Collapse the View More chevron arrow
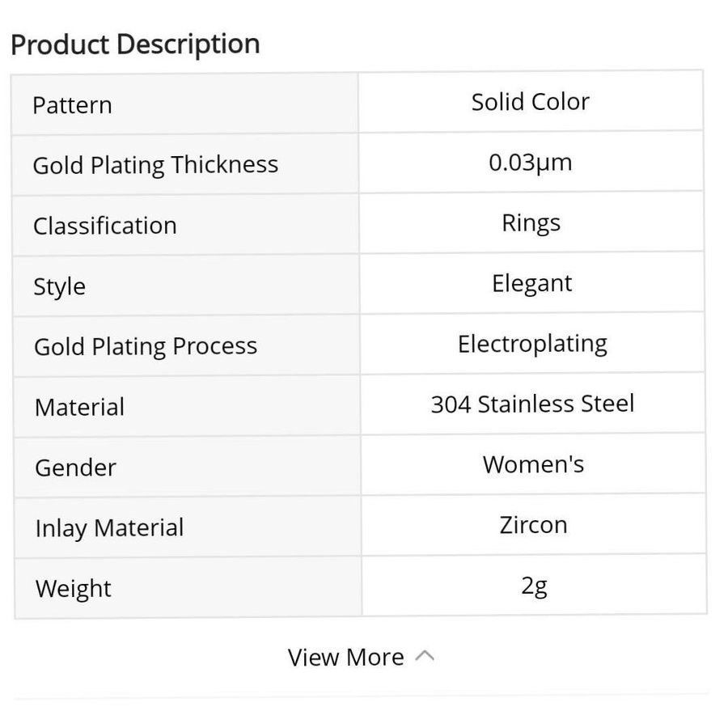Screen dimensions: 728x728 tap(425, 656)
